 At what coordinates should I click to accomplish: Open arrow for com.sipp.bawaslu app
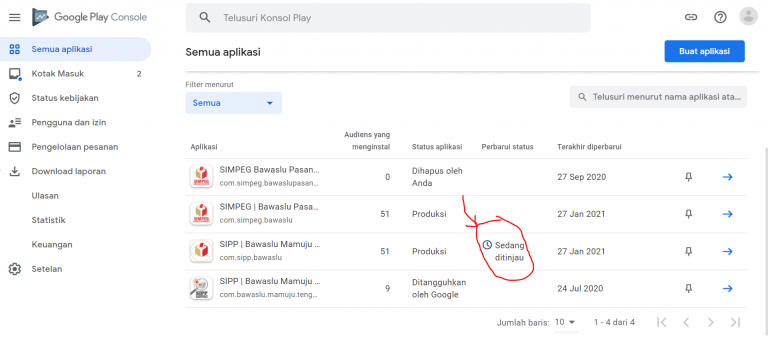[728, 251]
